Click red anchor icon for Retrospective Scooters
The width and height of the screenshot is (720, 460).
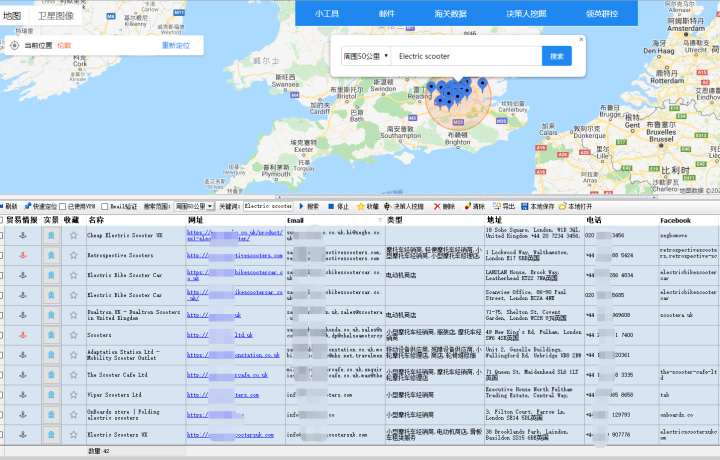coord(22,255)
